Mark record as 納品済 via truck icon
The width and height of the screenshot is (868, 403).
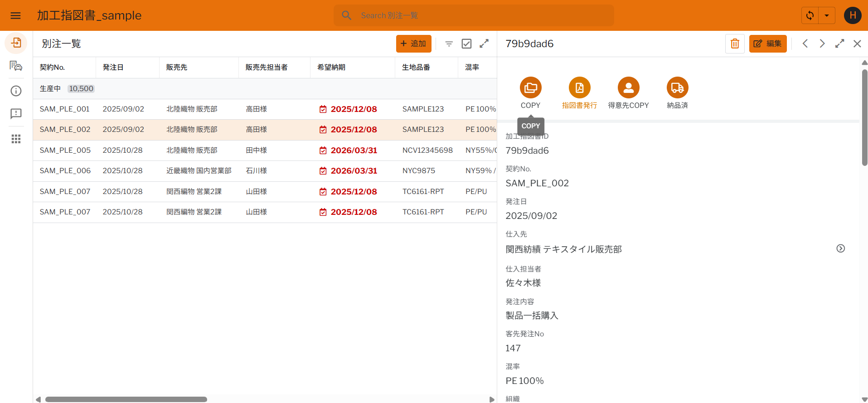(x=677, y=87)
